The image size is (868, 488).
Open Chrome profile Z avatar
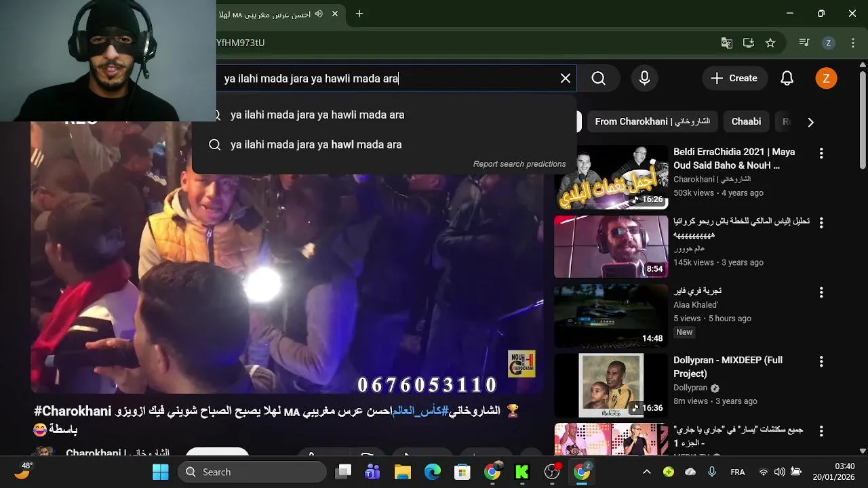[828, 43]
